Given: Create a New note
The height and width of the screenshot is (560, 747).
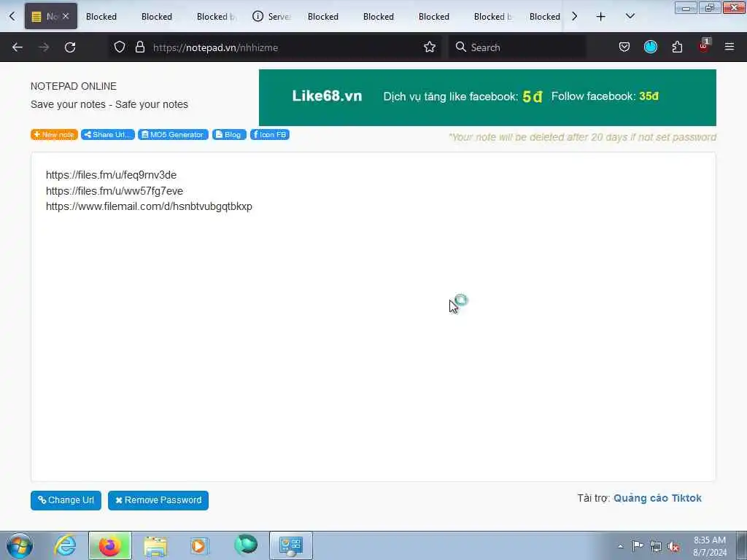Looking at the screenshot, I should (x=54, y=135).
